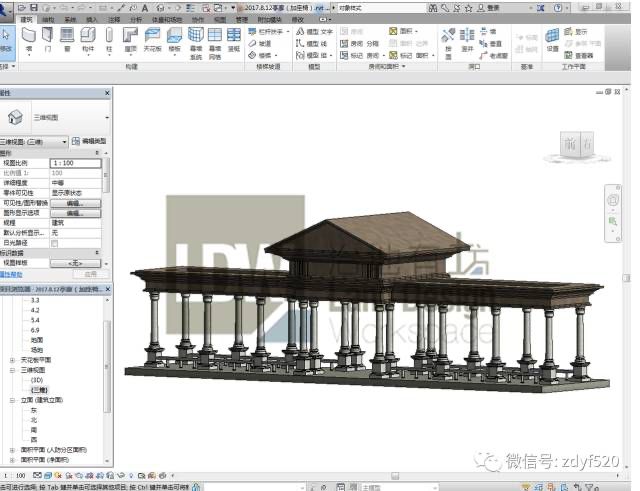
Task: Click the Set work plane (设置) tool
Action: [x=552, y=40]
